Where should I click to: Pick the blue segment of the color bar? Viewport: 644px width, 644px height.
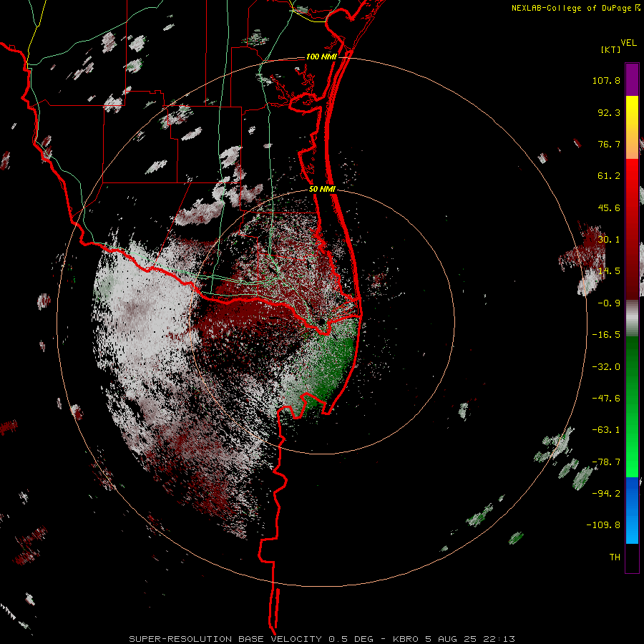(632, 510)
